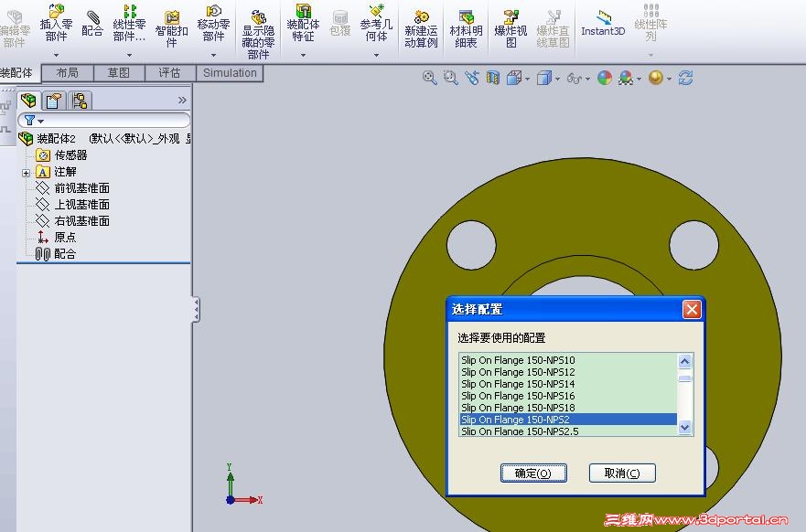
Task: Select 配合 (Mates) folder in tree
Action: click(56, 254)
